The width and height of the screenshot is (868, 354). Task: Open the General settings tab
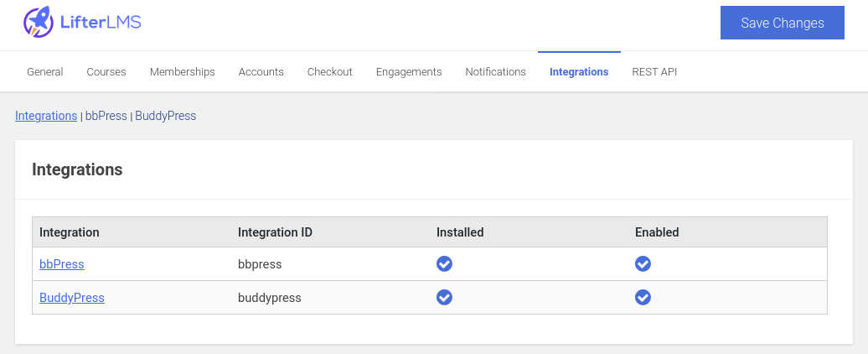point(45,72)
